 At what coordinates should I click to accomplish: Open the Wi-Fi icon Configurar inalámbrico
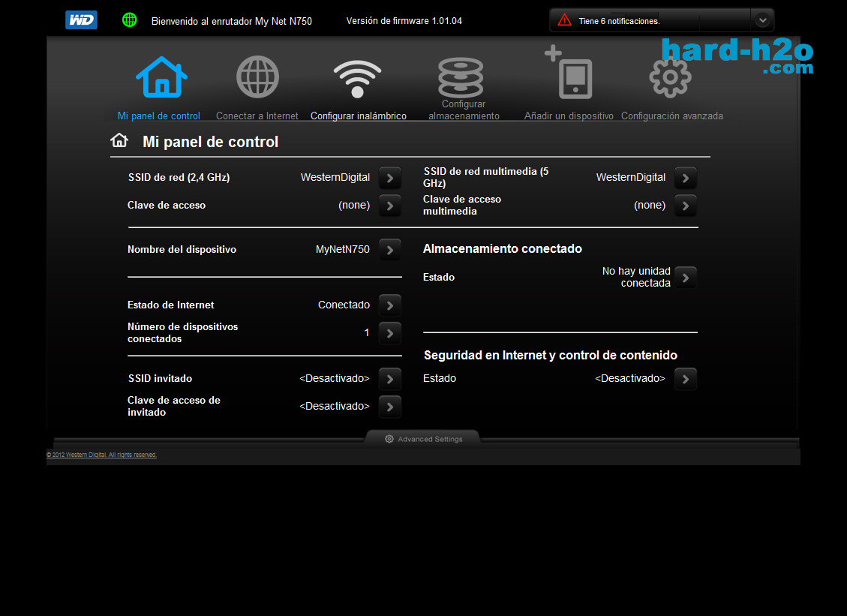pyautogui.click(x=357, y=79)
